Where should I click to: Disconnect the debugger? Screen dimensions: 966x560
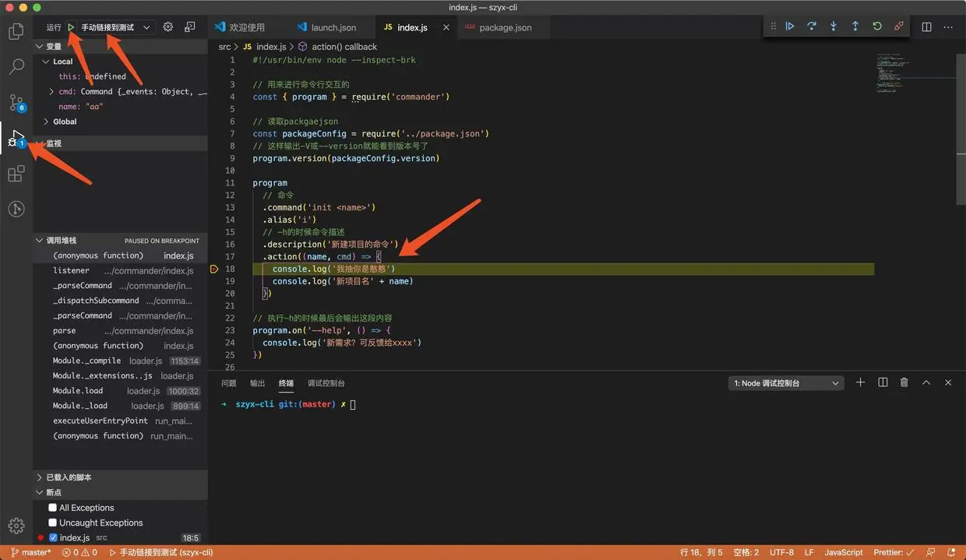point(899,26)
